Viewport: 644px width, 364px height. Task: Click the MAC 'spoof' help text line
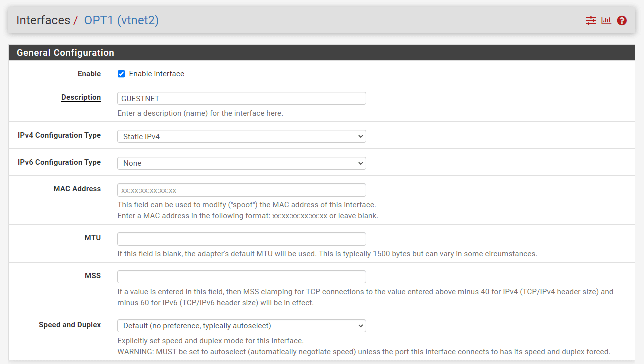(247, 205)
